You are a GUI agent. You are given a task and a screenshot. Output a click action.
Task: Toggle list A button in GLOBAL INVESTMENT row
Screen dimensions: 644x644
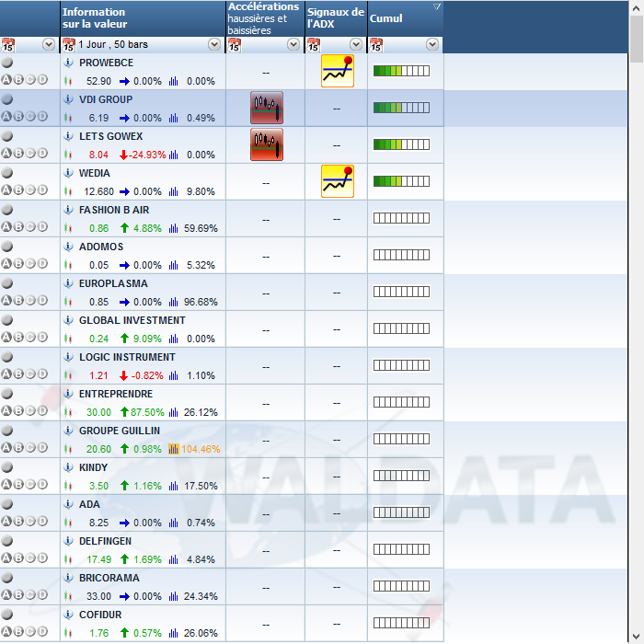(6, 338)
